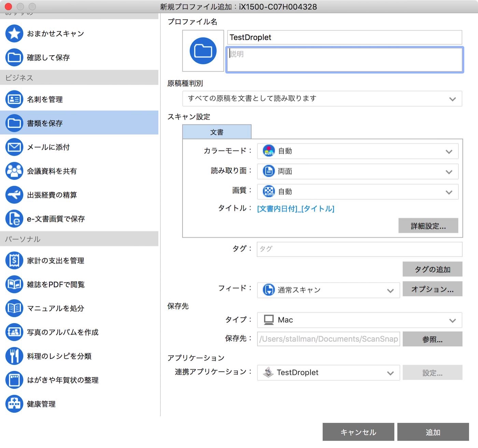Open feed オプション... button
Viewport: 478px width, 448px height.
(433, 289)
